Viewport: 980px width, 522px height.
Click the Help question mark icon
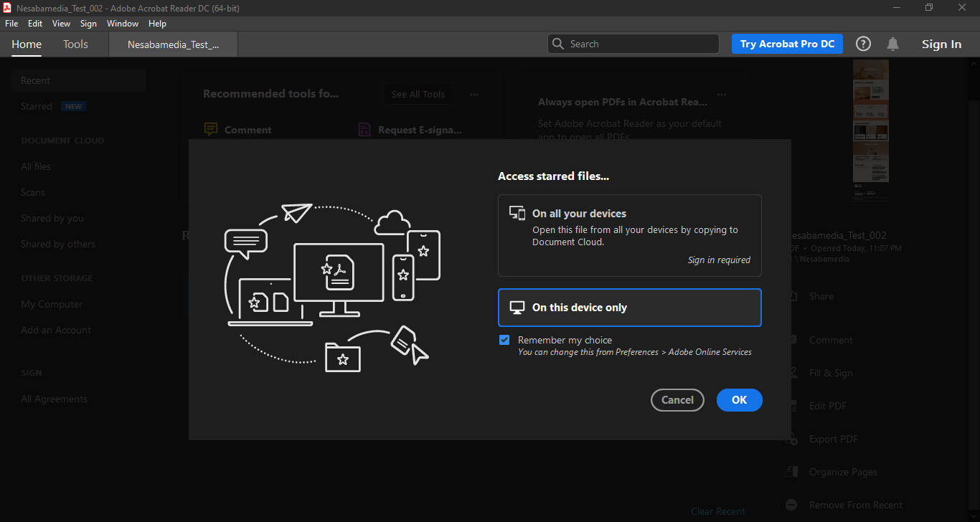point(863,44)
